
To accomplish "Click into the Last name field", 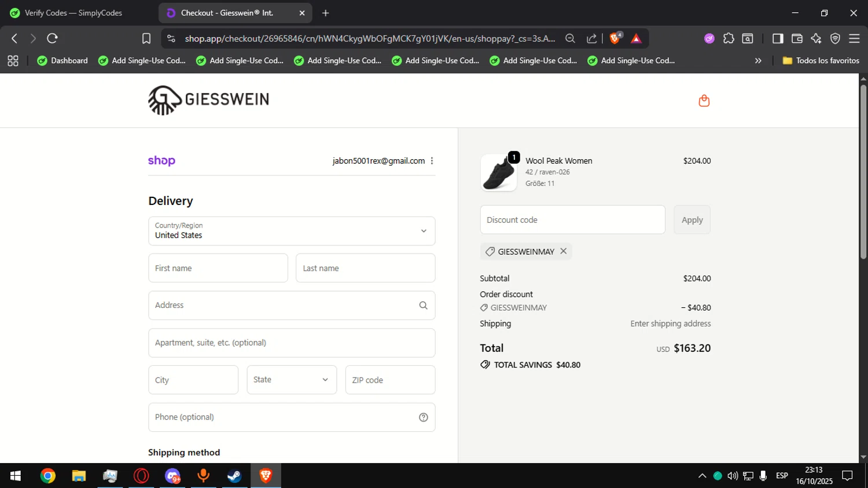I will (x=366, y=268).
